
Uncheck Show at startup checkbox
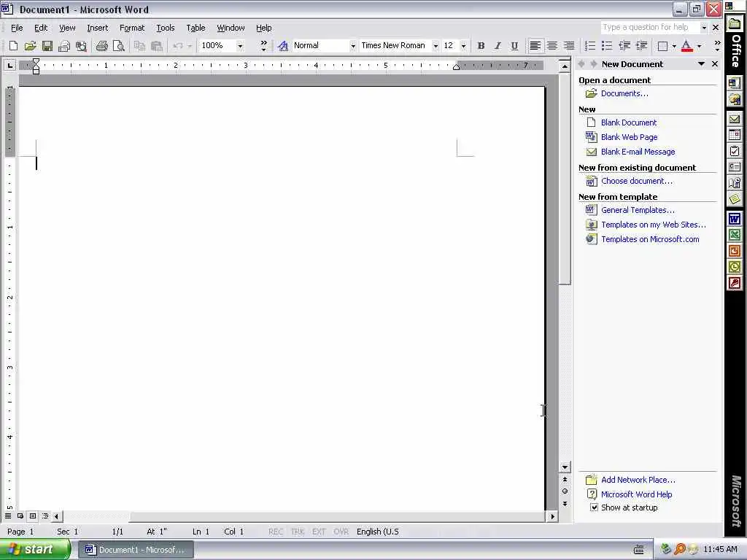594,507
